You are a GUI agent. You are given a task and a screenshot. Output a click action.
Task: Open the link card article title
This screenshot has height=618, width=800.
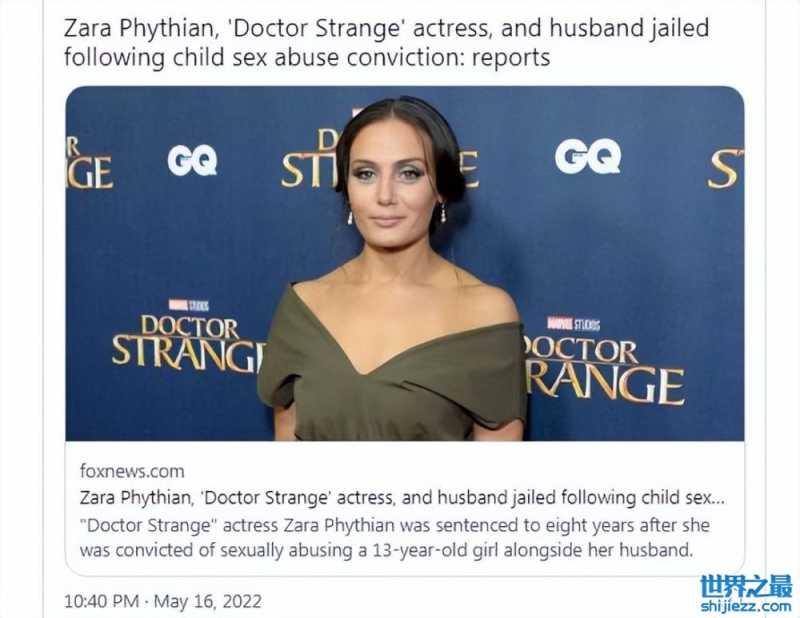coord(402,498)
